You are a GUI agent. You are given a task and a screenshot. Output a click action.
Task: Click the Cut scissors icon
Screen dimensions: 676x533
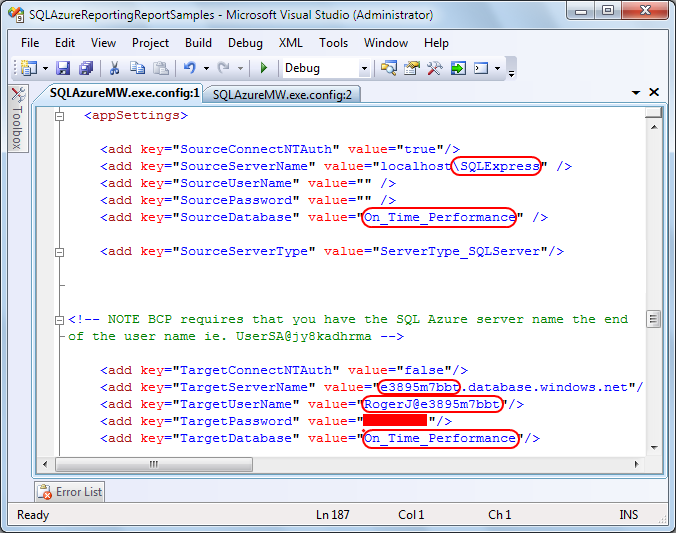pyautogui.click(x=114, y=68)
